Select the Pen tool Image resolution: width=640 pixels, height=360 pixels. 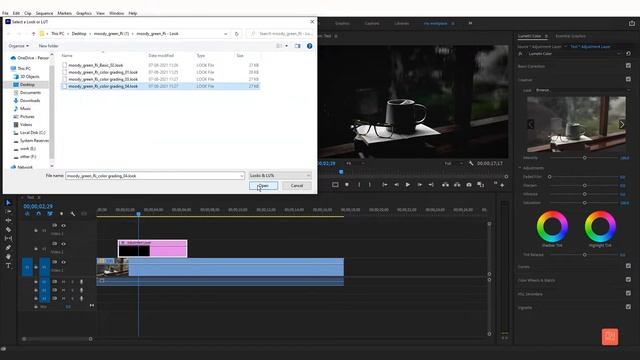coord(8,247)
